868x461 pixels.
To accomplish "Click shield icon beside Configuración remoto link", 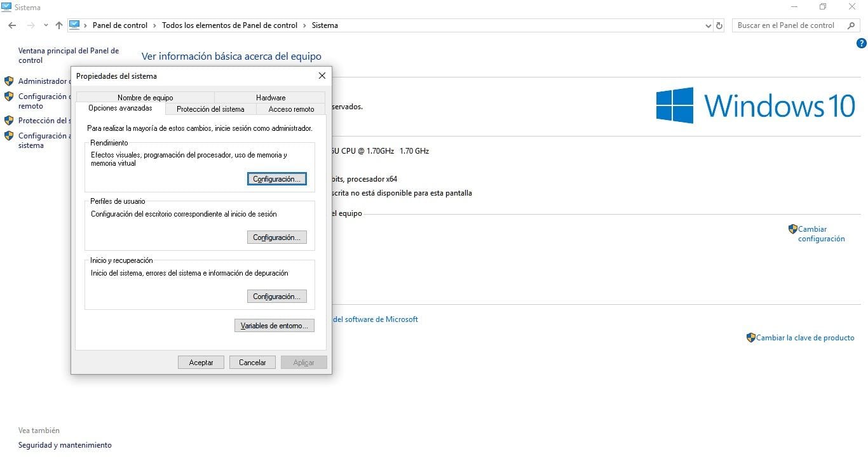I will click(9, 97).
